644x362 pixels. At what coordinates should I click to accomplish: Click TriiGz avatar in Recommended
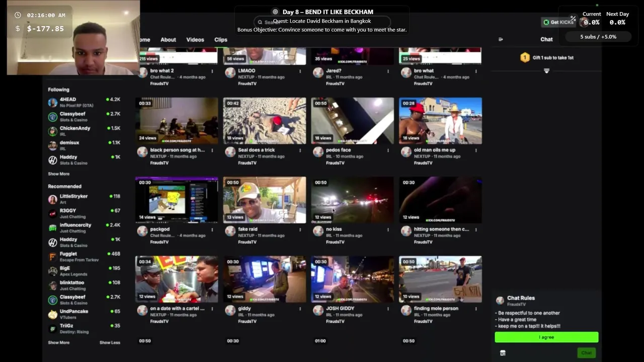(x=52, y=329)
